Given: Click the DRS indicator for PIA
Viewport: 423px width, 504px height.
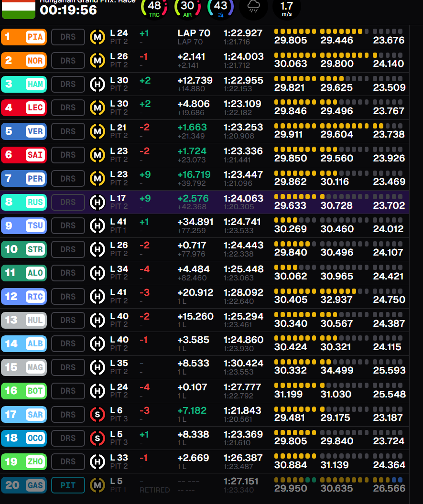Looking at the screenshot, I should click(68, 37).
